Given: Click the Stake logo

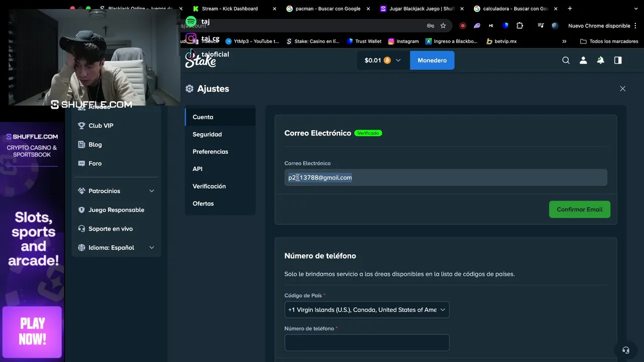Looking at the screenshot, I should pos(200,61).
